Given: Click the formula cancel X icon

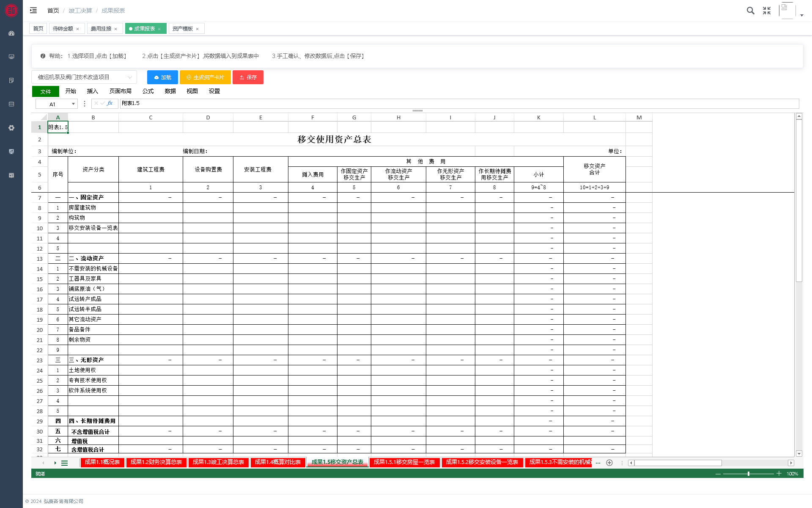Looking at the screenshot, I should click(x=96, y=103).
